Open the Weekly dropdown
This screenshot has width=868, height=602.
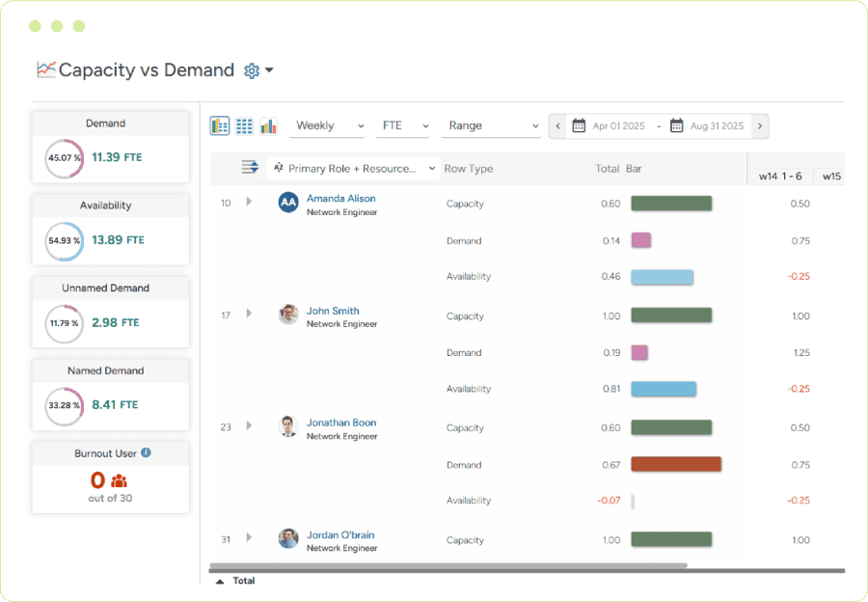point(327,125)
